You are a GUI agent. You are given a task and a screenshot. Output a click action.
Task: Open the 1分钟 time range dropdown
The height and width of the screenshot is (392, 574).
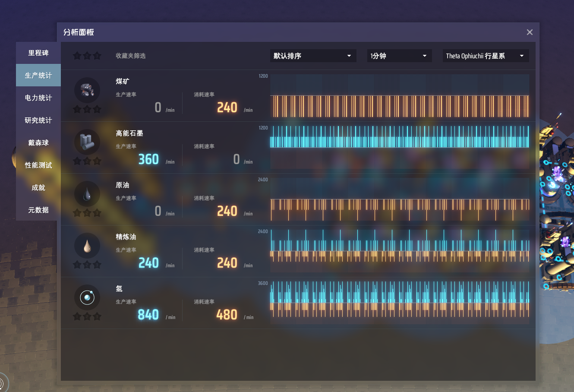(x=399, y=56)
